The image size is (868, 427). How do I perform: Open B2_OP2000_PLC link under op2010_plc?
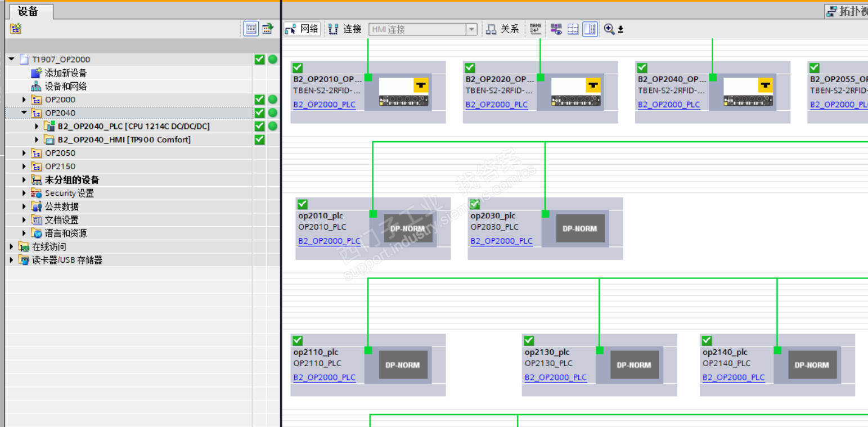click(329, 241)
